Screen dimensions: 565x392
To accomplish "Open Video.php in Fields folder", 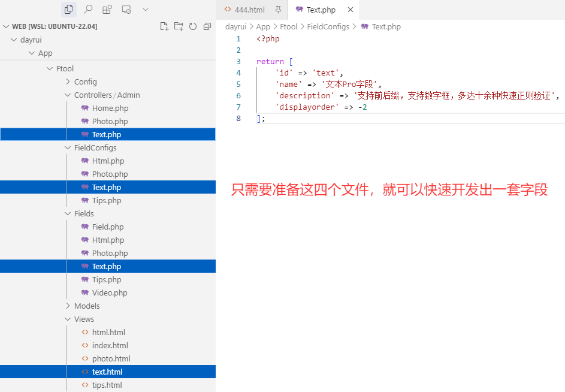I will [x=108, y=293].
